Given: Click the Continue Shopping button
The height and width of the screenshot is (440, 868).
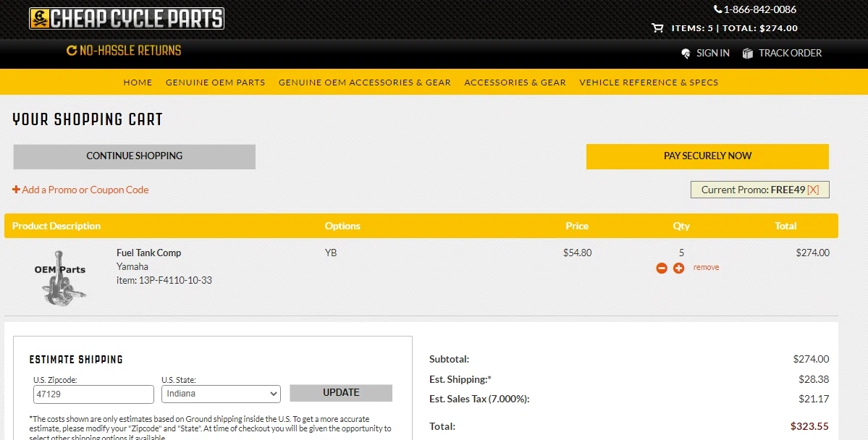Looking at the screenshot, I should (135, 156).
